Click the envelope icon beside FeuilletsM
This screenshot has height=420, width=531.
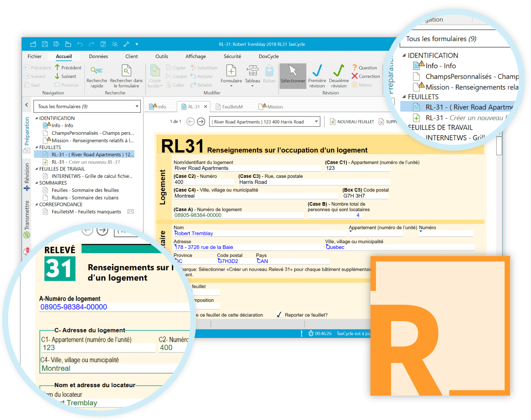(131, 211)
